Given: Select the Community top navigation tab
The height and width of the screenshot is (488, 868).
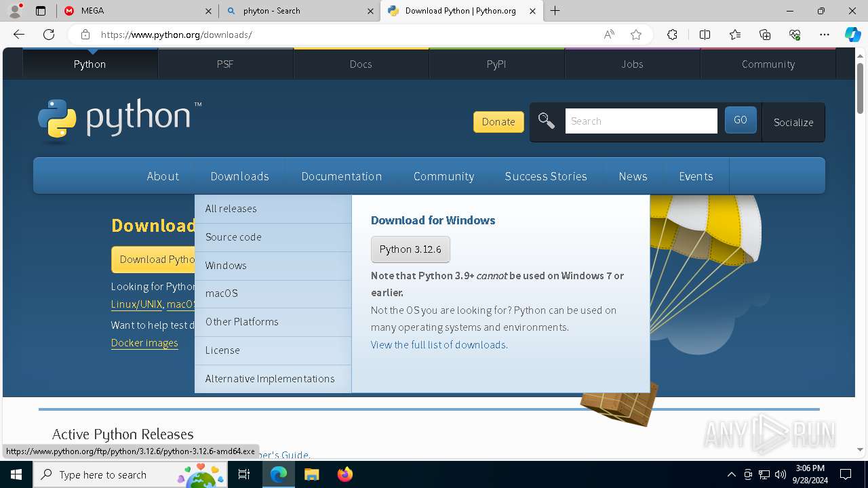Looking at the screenshot, I should click(768, 64).
